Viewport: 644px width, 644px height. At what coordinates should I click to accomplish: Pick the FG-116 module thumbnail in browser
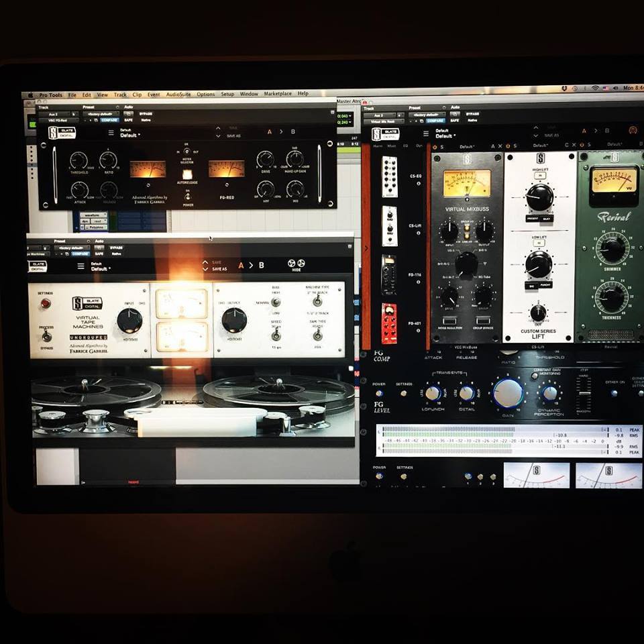coord(388,275)
